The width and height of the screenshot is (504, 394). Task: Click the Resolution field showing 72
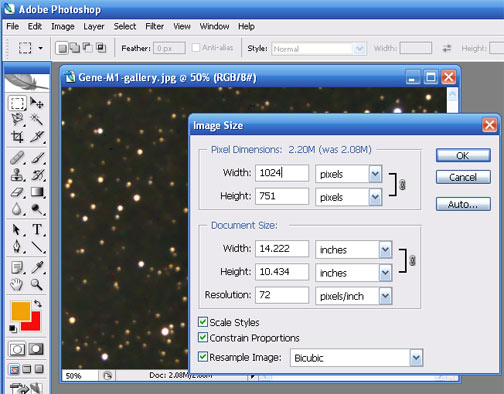point(282,295)
